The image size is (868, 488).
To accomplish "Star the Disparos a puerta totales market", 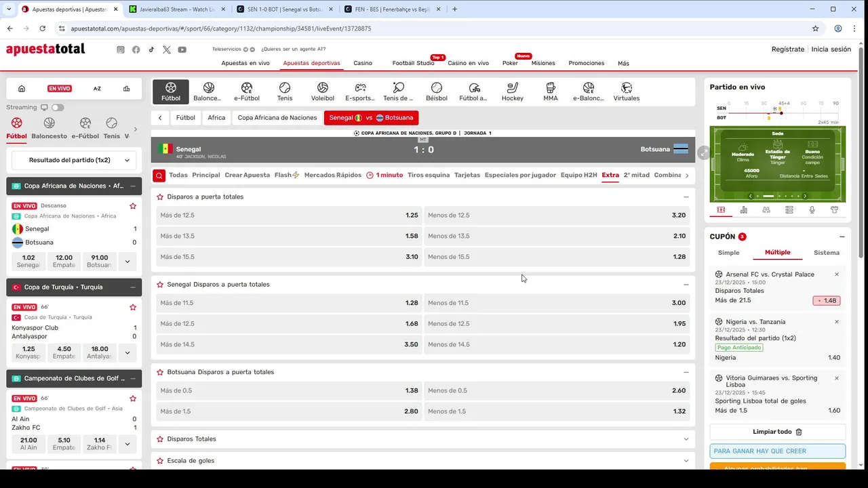I will (x=160, y=197).
